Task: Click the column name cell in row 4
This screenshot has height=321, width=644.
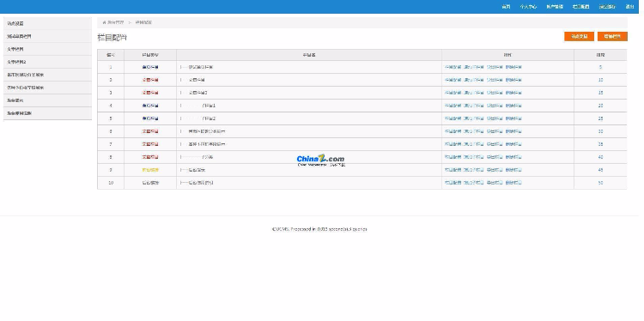Action: (309, 106)
